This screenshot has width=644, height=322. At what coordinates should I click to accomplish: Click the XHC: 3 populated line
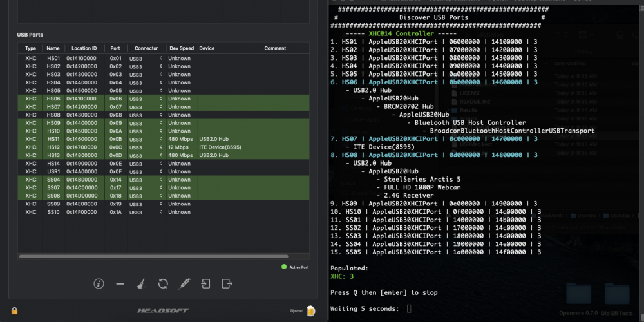coord(342,276)
